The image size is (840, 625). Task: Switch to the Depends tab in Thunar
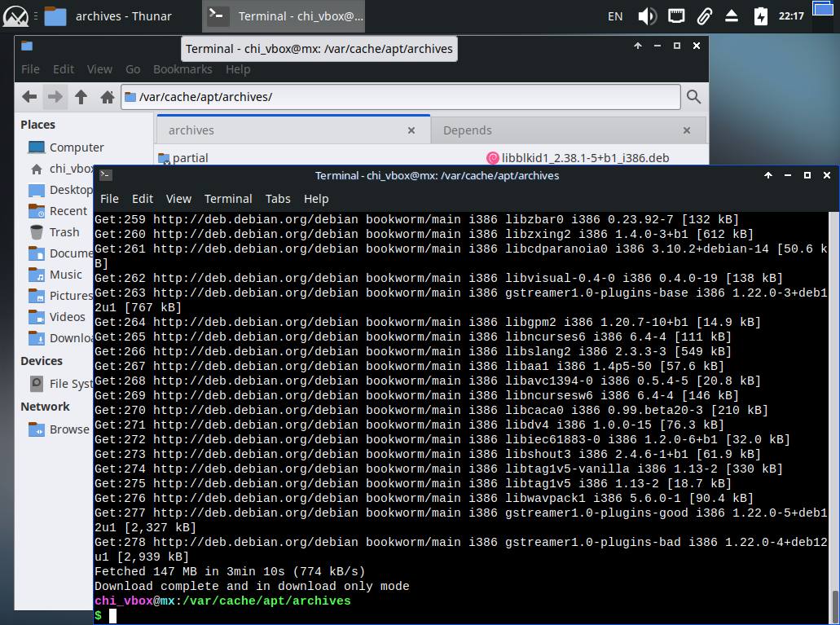tap(569, 130)
